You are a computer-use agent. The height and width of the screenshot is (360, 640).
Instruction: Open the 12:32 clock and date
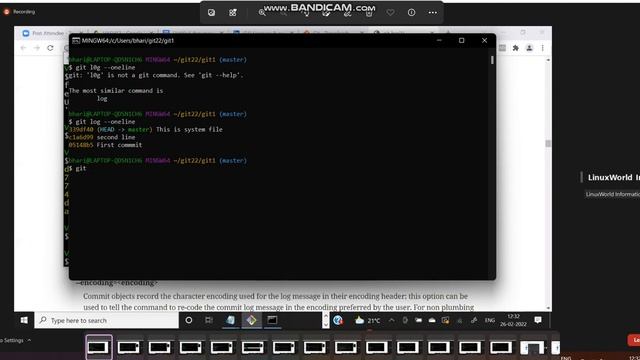(513, 320)
